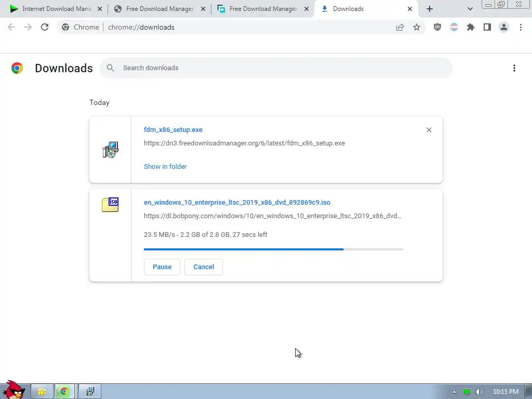Image resolution: width=532 pixels, height=399 pixels.
Task: Click the Chrome site info chip
Action: pyautogui.click(x=81, y=27)
